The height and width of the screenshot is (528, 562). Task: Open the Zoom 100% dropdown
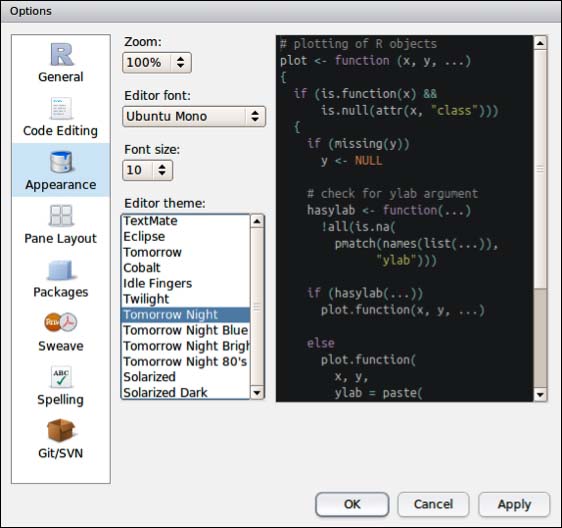pos(157,63)
